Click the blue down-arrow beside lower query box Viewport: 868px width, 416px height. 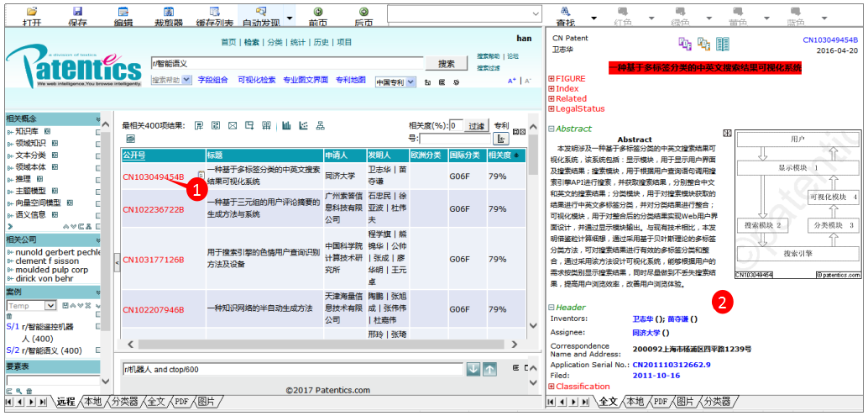(x=473, y=370)
